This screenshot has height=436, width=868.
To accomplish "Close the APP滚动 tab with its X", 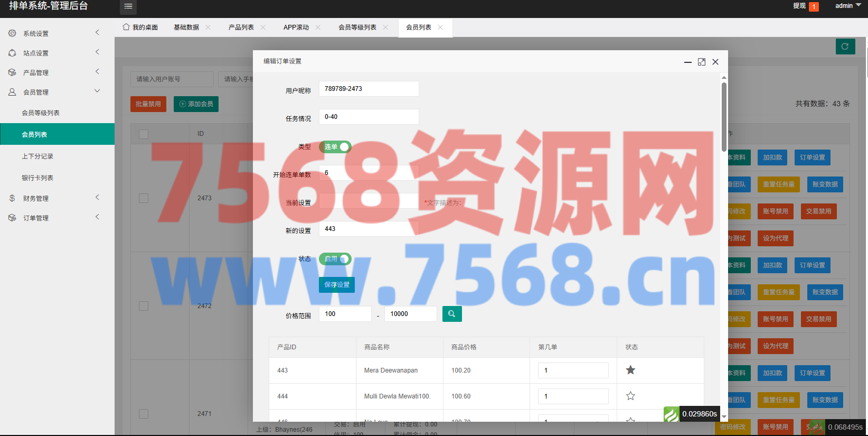I will coord(318,27).
